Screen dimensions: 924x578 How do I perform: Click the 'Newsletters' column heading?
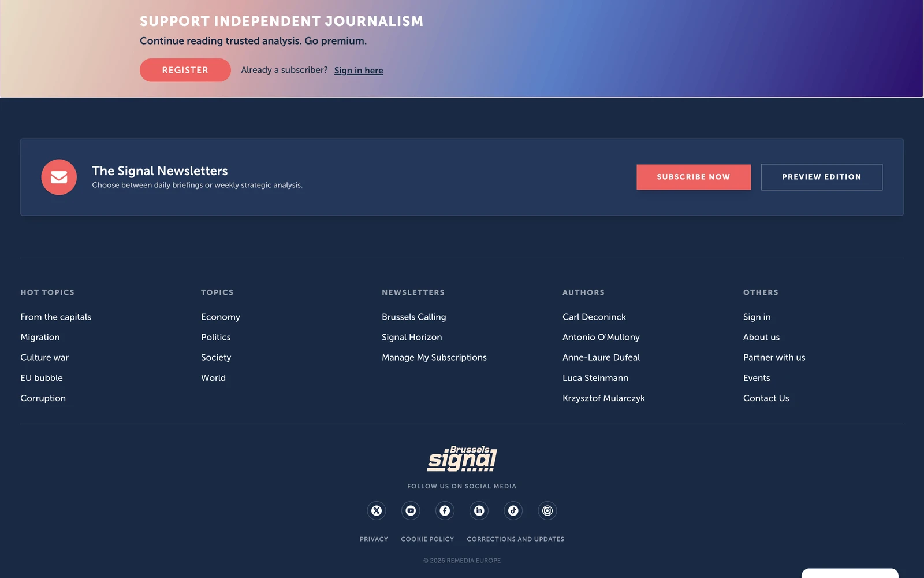pyautogui.click(x=413, y=292)
